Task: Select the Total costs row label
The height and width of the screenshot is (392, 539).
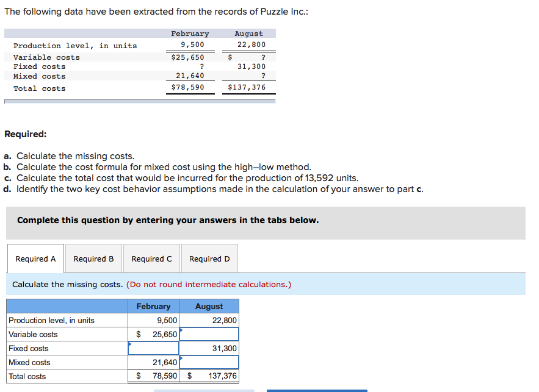Action: tap(29, 376)
